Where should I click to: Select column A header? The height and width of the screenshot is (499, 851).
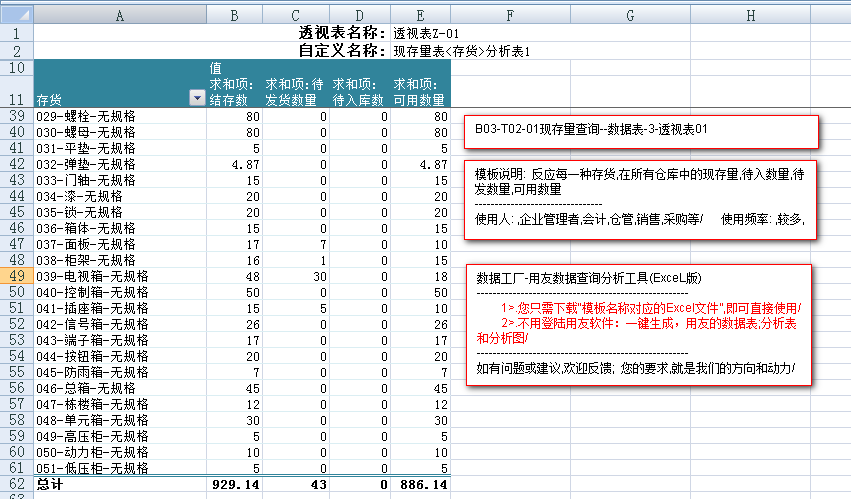tap(120, 15)
